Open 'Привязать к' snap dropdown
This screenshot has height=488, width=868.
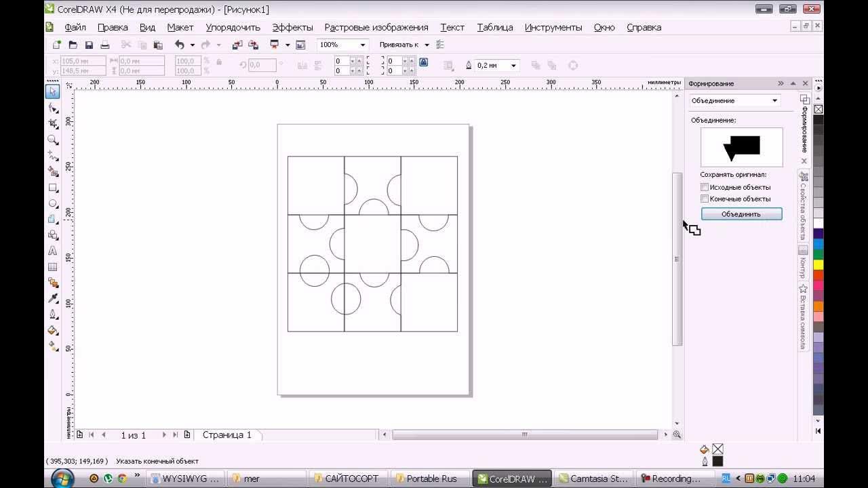click(427, 45)
